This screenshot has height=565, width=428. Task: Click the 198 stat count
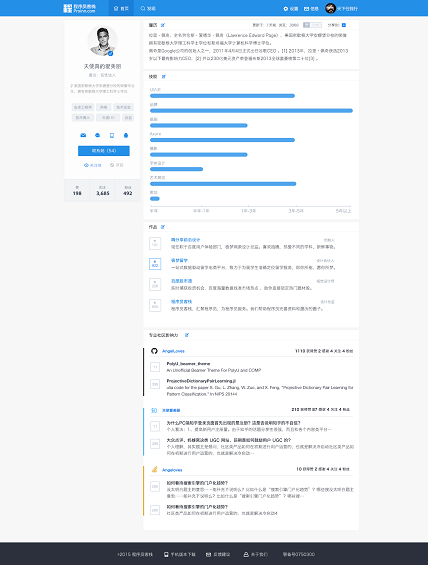coord(77,193)
